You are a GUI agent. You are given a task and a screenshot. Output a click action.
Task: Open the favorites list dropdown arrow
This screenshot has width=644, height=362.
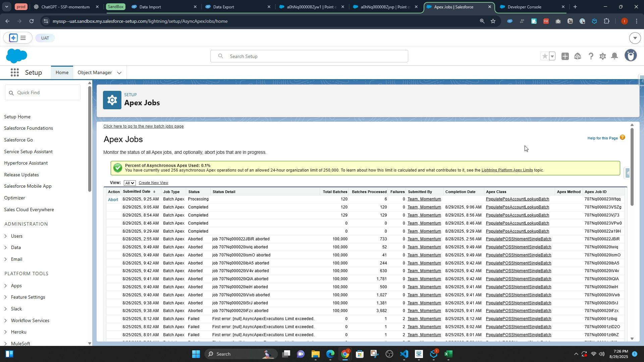[552, 56]
